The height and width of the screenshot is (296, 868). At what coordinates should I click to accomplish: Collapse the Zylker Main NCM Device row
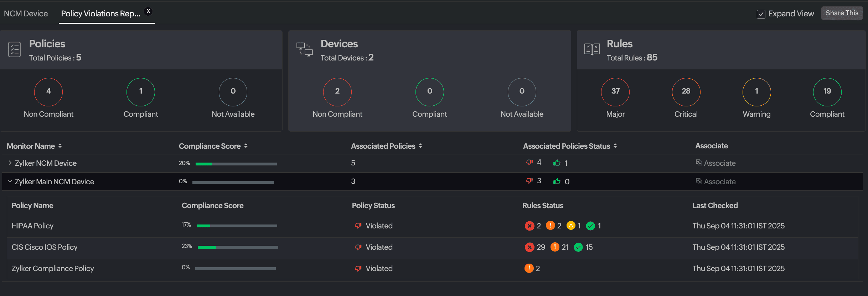tap(10, 181)
